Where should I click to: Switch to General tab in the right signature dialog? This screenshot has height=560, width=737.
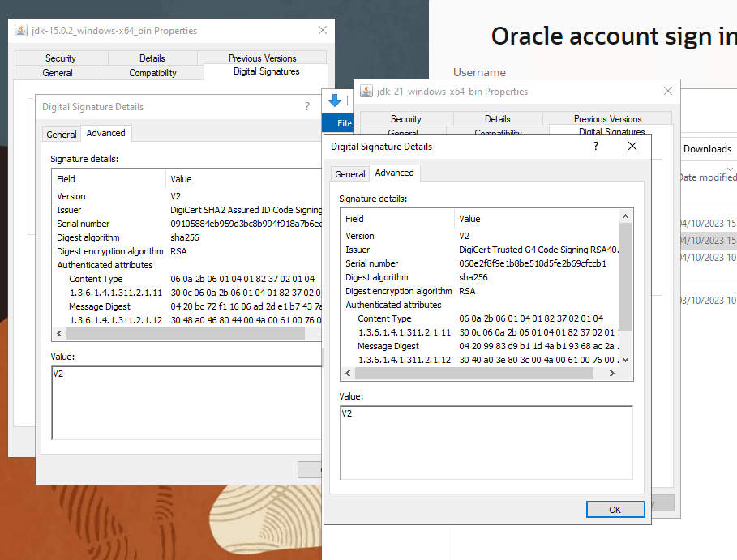pos(350,173)
